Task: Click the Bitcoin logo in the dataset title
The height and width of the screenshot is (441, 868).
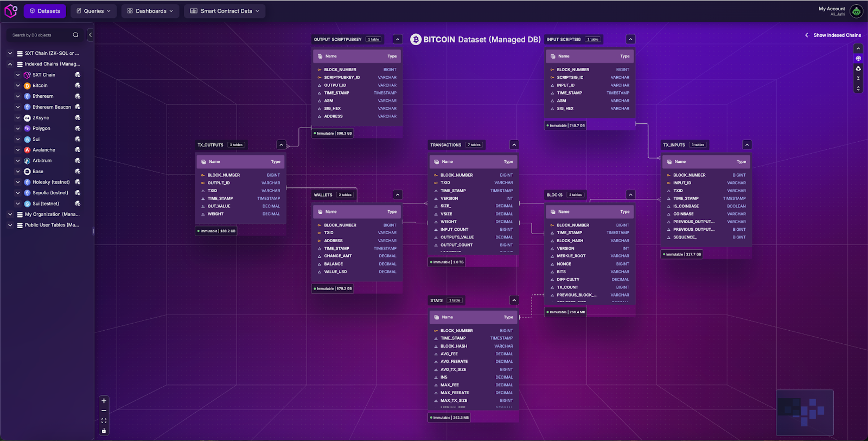Action: click(x=416, y=39)
